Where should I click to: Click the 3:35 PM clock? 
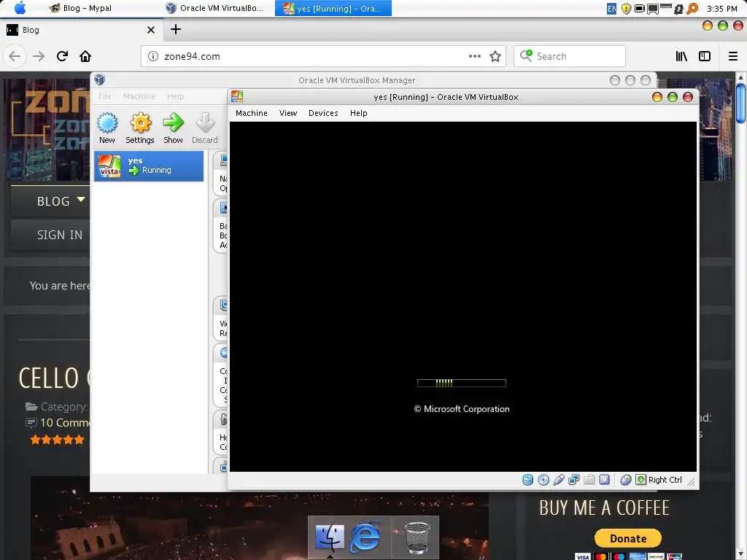[721, 9]
